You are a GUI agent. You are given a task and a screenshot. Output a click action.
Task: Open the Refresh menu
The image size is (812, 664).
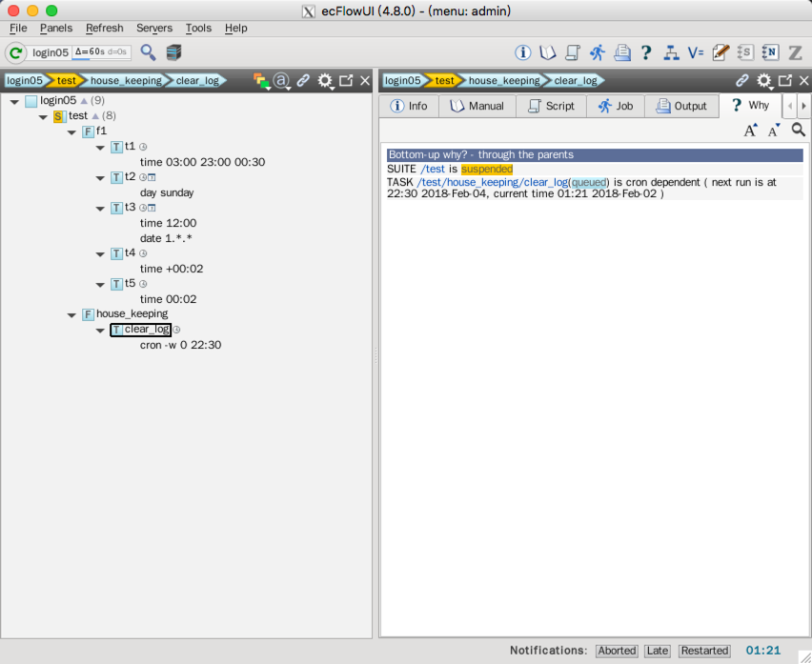[104, 28]
